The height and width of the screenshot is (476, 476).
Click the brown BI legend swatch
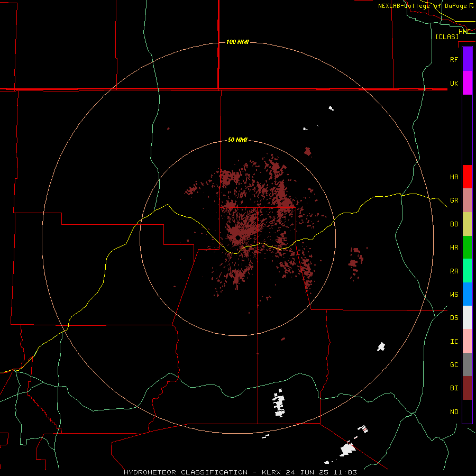[x=467, y=388]
